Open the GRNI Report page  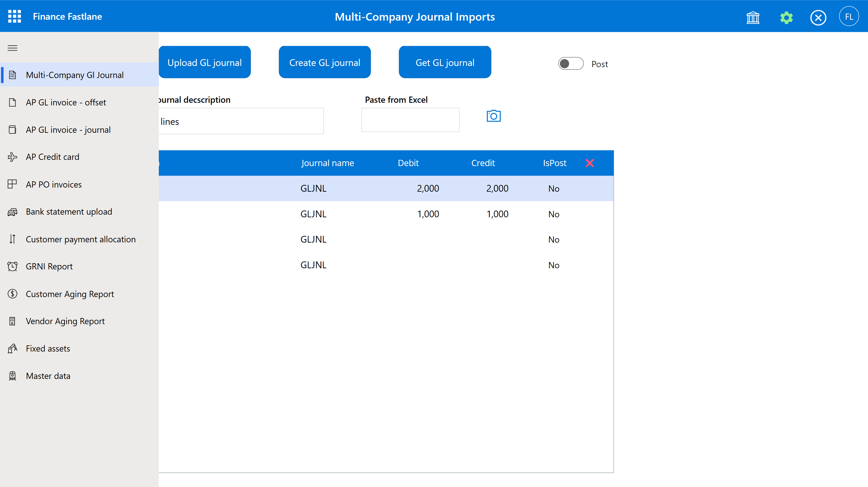click(x=49, y=266)
